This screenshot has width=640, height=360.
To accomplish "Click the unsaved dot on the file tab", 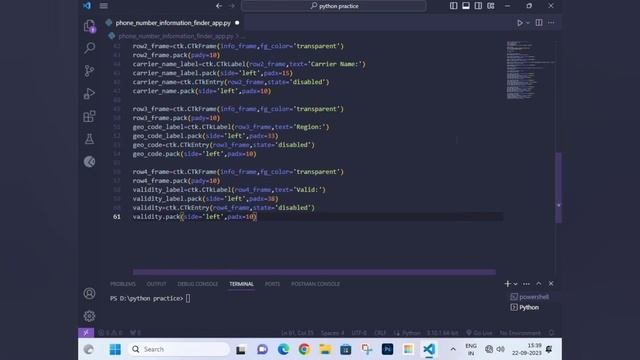I will point(237,23).
